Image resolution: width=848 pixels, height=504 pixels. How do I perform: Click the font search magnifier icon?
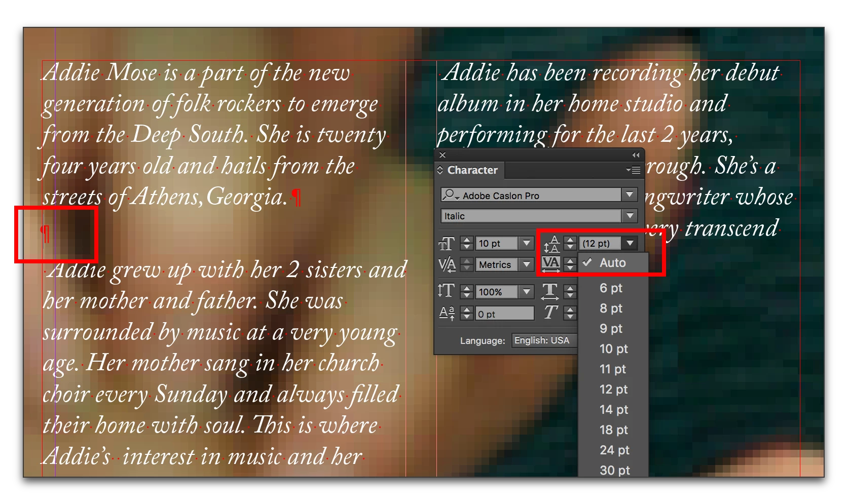450,195
